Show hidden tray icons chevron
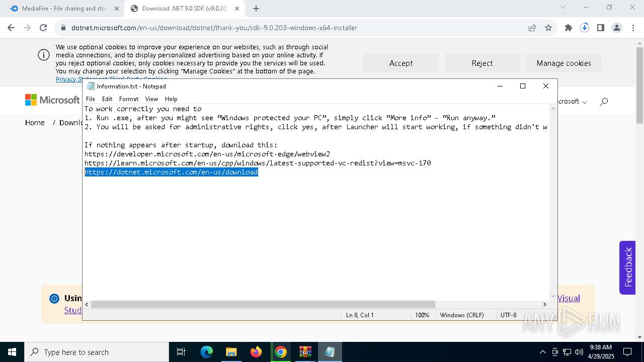Image resolution: width=644 pixels, height=362 pixels. click(542, 352)
